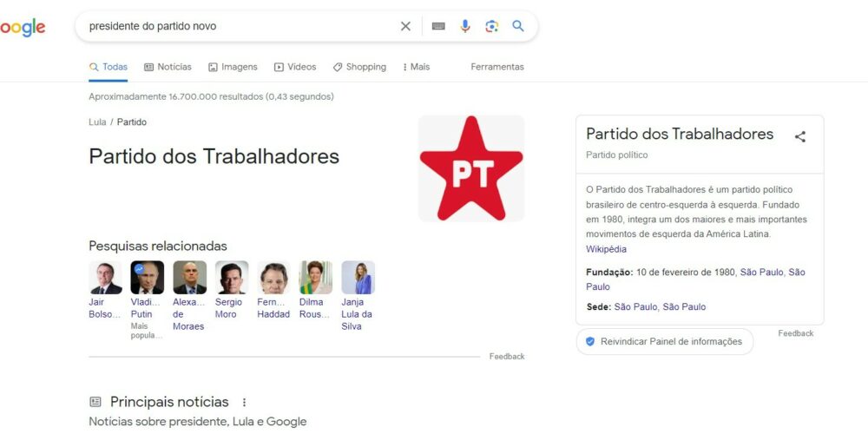Clear the search box with the X icon
The width and height of the screenshot is (868, 434).
click(405, 26)
